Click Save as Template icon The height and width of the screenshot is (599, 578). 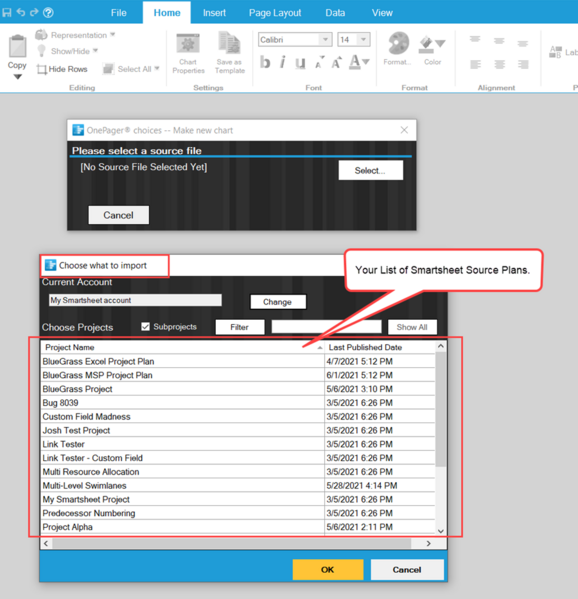click(229, 43)
